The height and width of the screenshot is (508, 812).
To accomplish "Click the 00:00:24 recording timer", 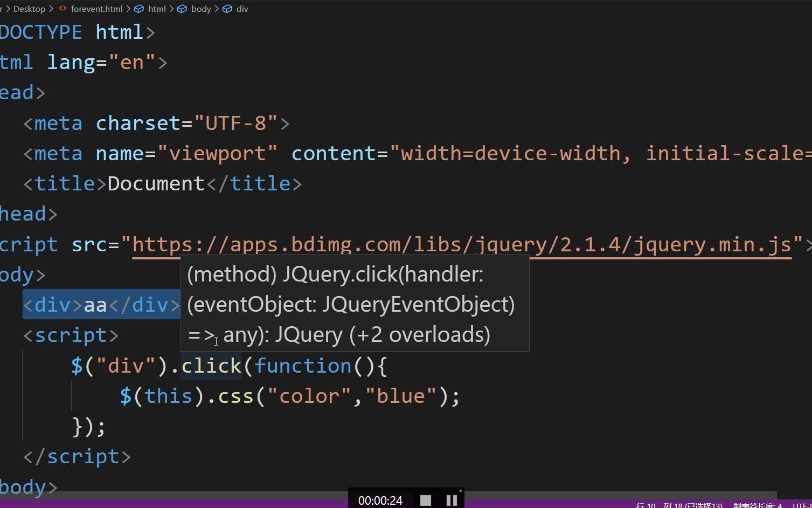I will coord(380,500).
